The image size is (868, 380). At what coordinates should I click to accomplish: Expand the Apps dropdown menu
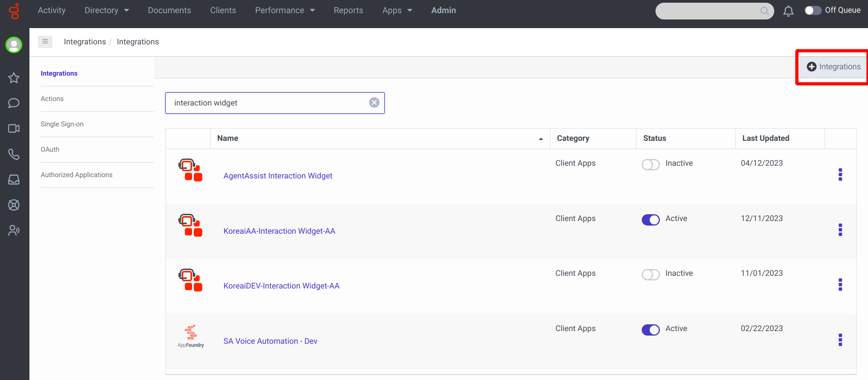(397, 10)
